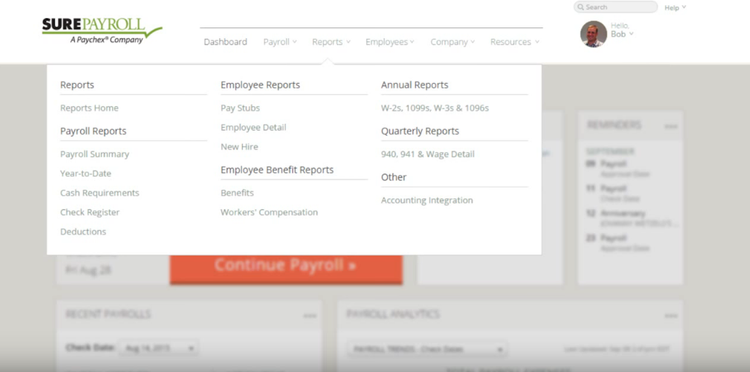Open the Benefits report
This screenshot has height=372, width=750.
pyautogui.click(x=237, y=193)
